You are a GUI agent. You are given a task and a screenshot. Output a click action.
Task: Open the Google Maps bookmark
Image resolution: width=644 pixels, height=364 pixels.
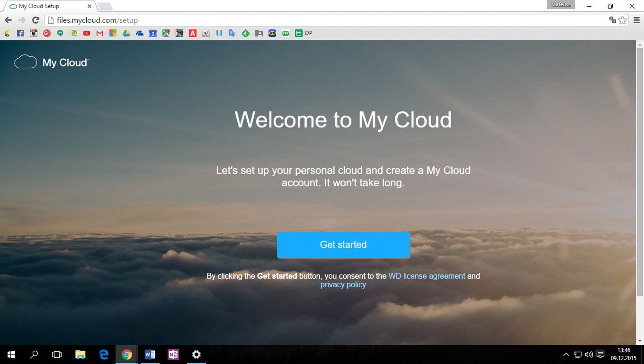(166, 33)
